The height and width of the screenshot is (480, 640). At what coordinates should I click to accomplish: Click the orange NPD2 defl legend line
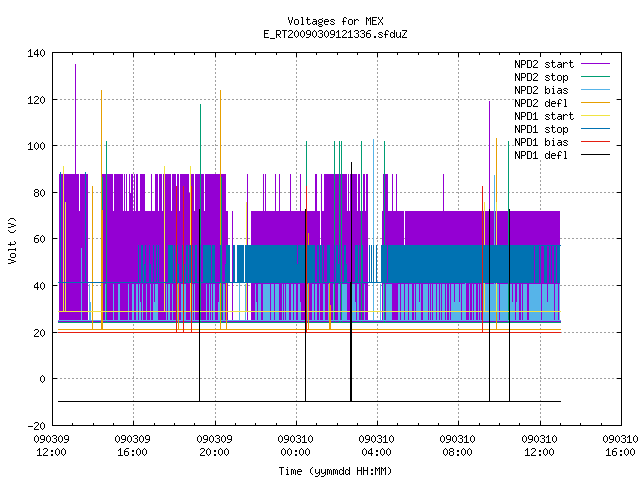pyautogui.click(x=595, y=103)
